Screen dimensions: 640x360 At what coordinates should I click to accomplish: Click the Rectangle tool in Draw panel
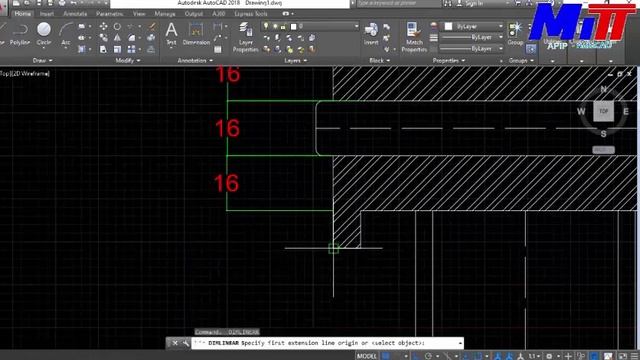click(x=82, y=27)
